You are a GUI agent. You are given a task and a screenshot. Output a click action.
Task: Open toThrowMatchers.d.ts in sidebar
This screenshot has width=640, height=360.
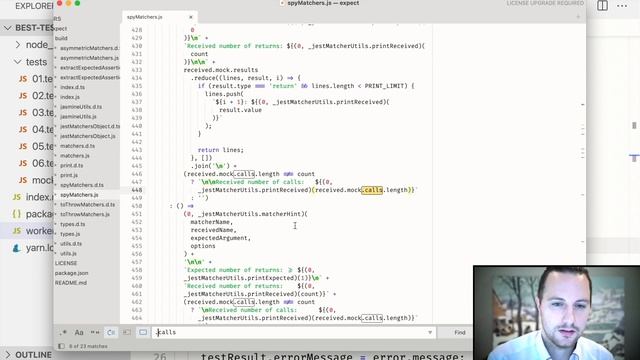coord(88,205)
